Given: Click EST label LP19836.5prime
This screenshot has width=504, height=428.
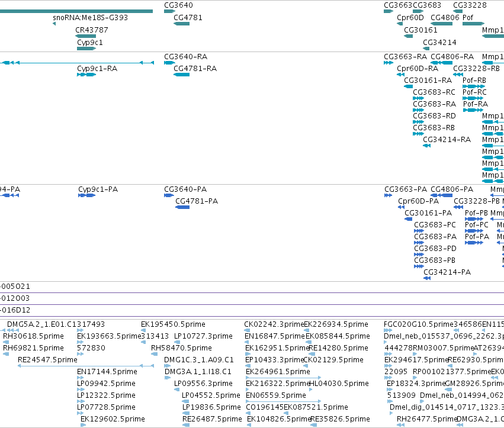Looking at the screenshot, I should click(x=211, y=407).
